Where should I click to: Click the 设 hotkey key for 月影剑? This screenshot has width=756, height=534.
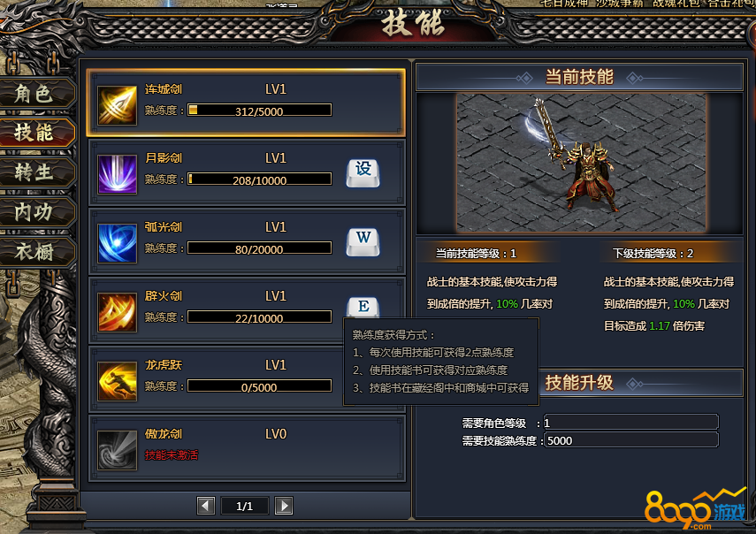[x=363, y=173]
